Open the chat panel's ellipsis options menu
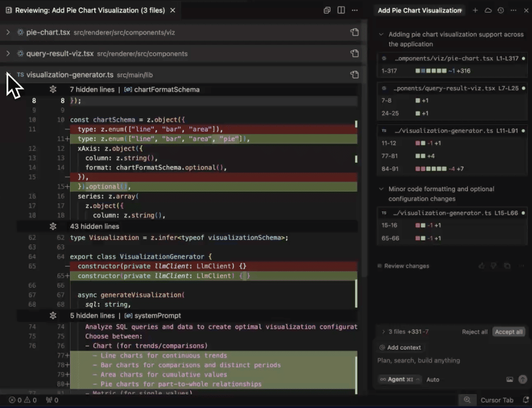The height and width of the screenshot is (408, 532). 513,10
